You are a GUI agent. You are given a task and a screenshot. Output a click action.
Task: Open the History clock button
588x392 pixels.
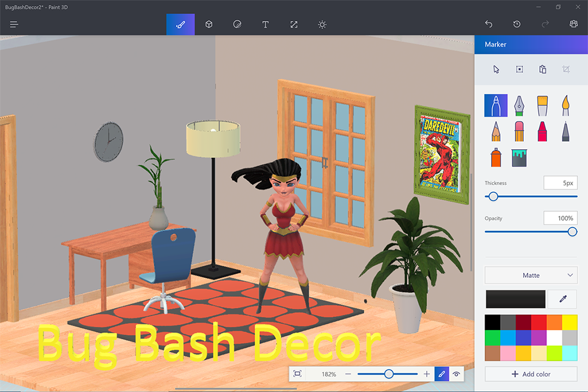tap(517, 24)
